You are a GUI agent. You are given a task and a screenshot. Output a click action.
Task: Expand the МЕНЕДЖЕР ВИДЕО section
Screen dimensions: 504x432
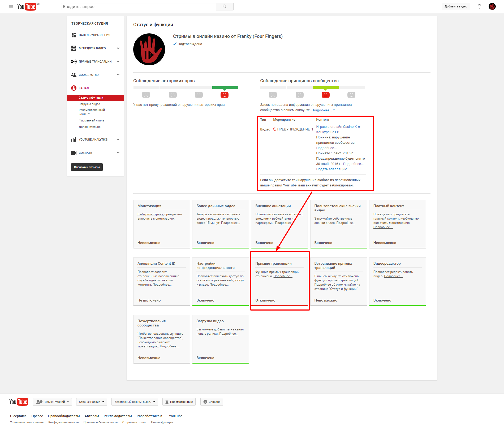(x=118, y=48)
